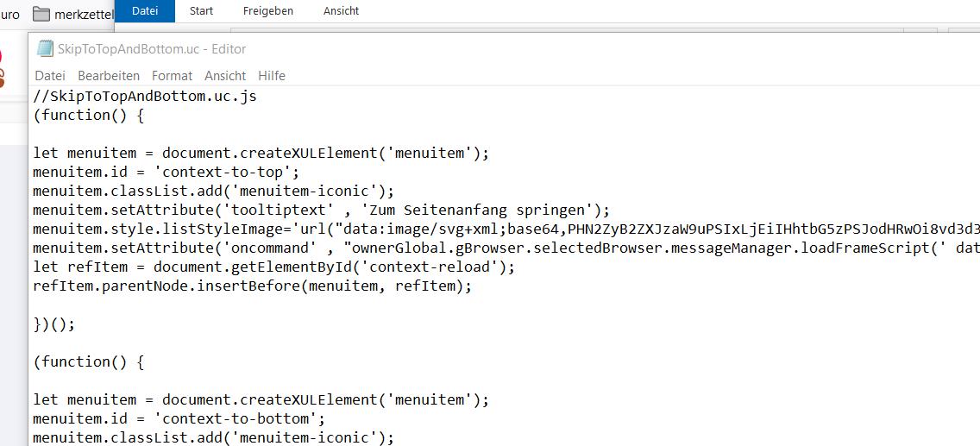The width and height of the screenshot is (980, 446).
Task: Place cursor on the })(); line
Action: [x=54, y=324]
